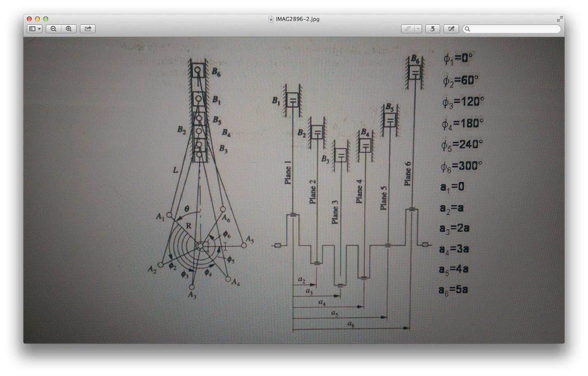Click the "Plane 4" label in the diagram
Image resolution: width=588 pixels, height=376 pixels.
pyautogui.click(x=359, y=191)
